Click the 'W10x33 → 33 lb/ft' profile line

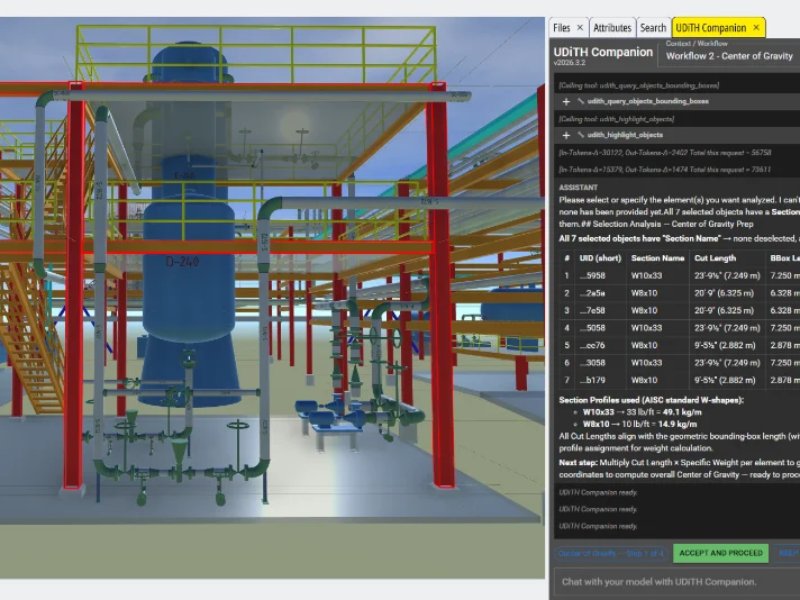(642, 412)
